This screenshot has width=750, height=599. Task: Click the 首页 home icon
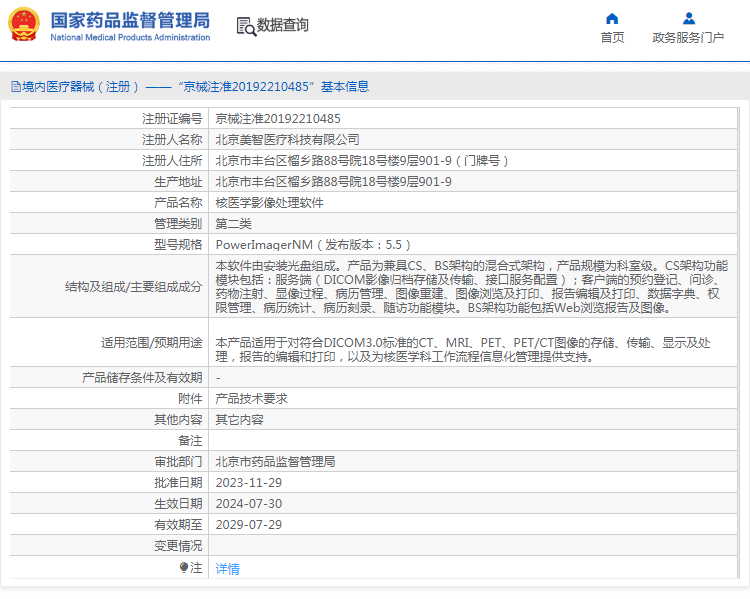pos(612,19)
